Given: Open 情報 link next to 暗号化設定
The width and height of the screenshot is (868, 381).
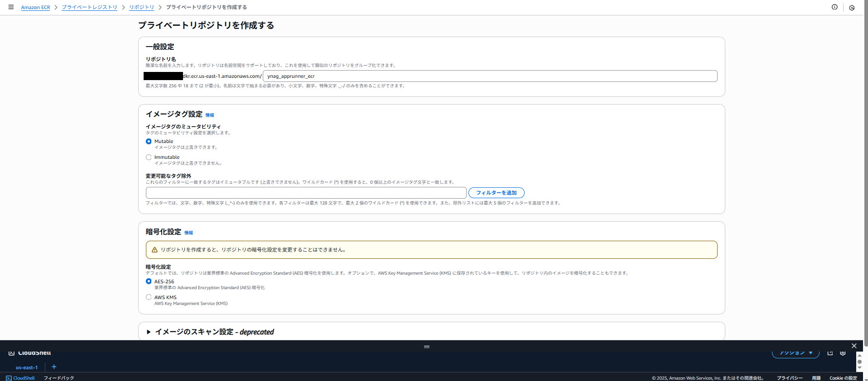Looking at the screenshot, I should click(x=188, y=233).
